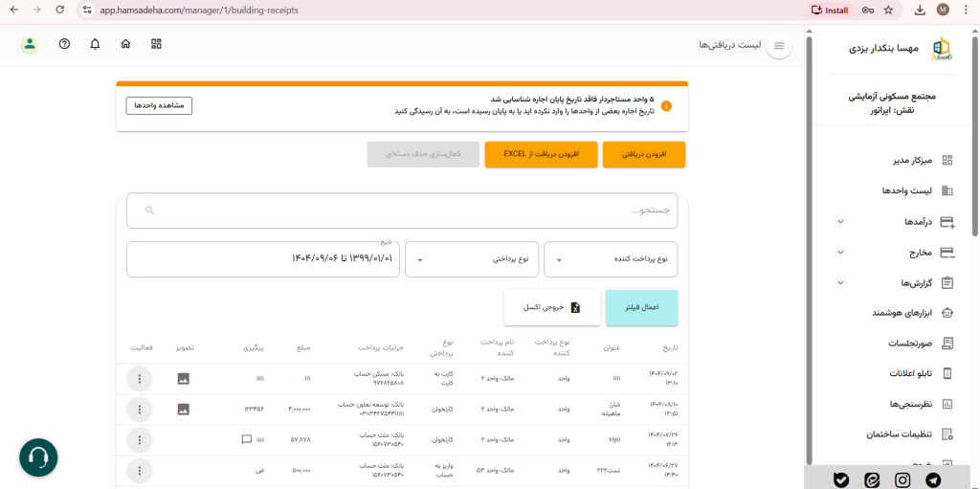This screenshot has height=489, width=980.
Task: Click the افزودن دریافتی button
Action: 644,154
